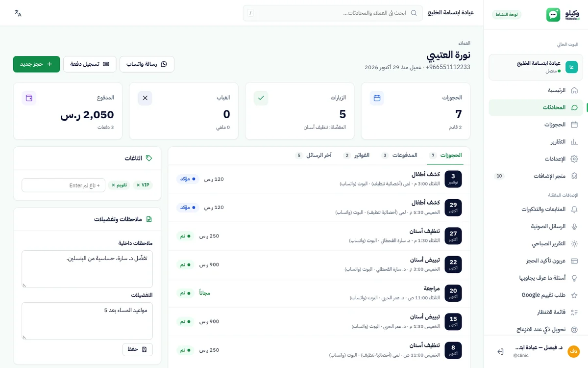The image size is (588, 368).
Task: Open التقارير reports in sidebar
Action: coord(536,142)
